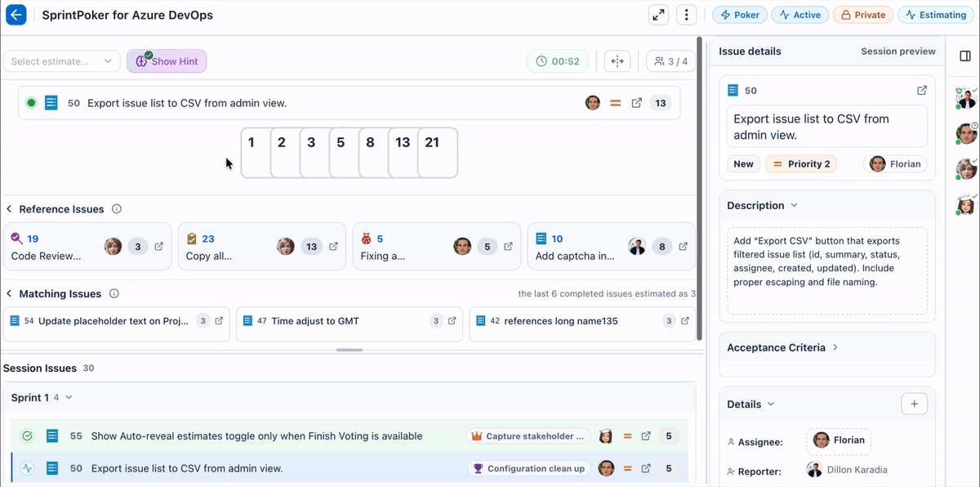Image resolution: width=980 pixels, height=487 pixels.
Task: Click the info icon beside Matching Issues
Action: 114,293
